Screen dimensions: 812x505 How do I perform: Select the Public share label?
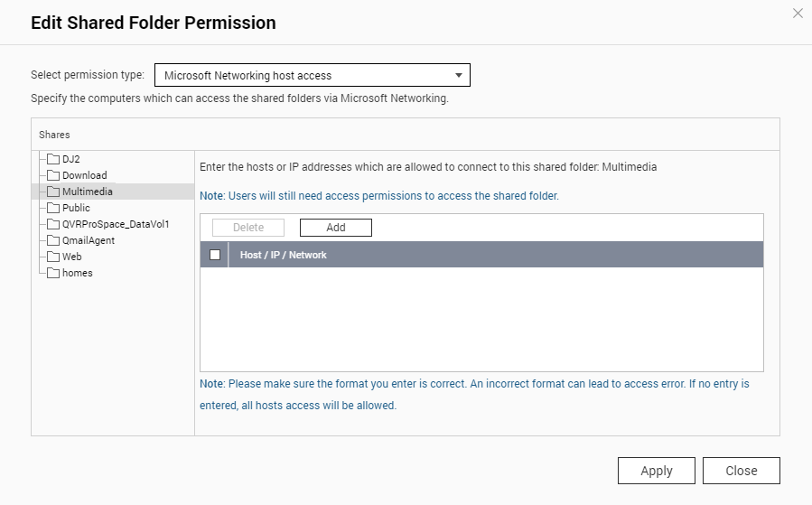pyautogui.click(x=76, y=208)
